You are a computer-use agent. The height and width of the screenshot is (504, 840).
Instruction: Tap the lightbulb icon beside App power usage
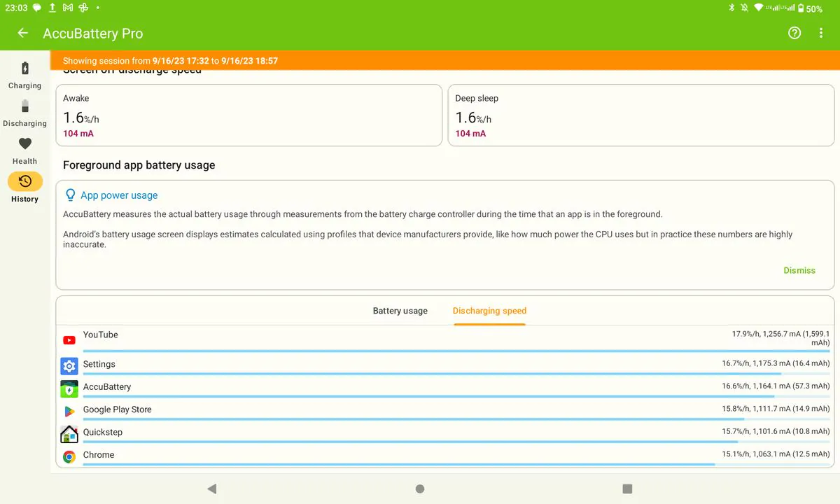[70, 195]
